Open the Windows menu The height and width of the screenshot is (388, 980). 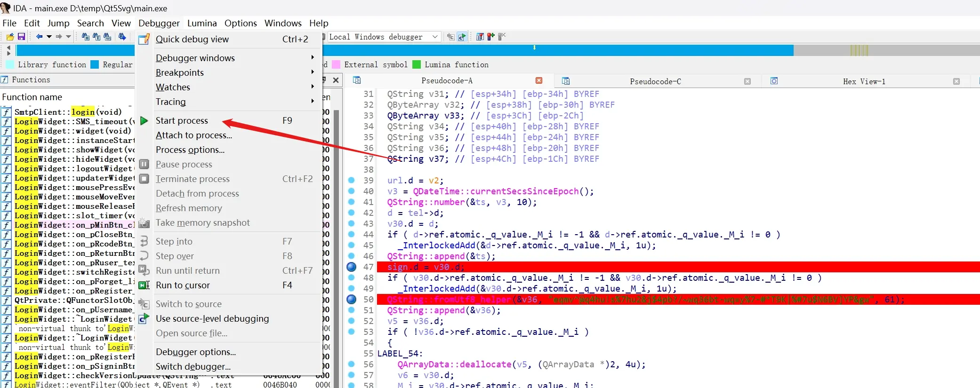(283, 23)
